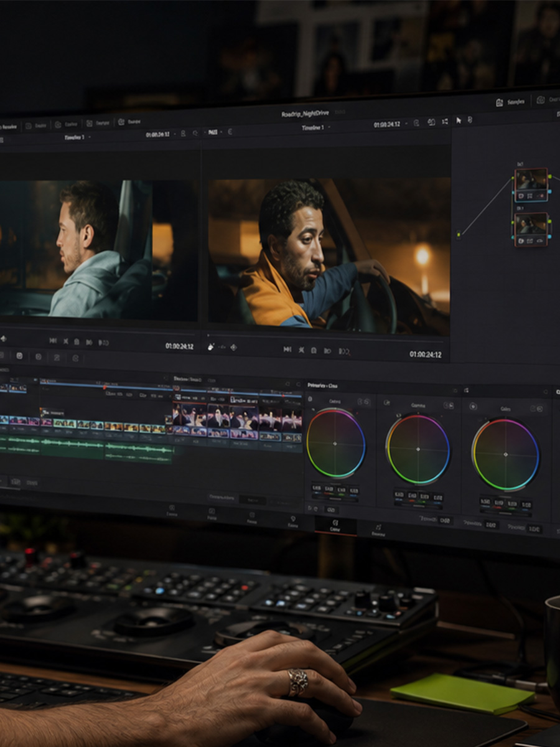The height and width of the screenshot is (747, 560).
Task: Adjust the Gamma color wheel center
Action: [418, 449]
